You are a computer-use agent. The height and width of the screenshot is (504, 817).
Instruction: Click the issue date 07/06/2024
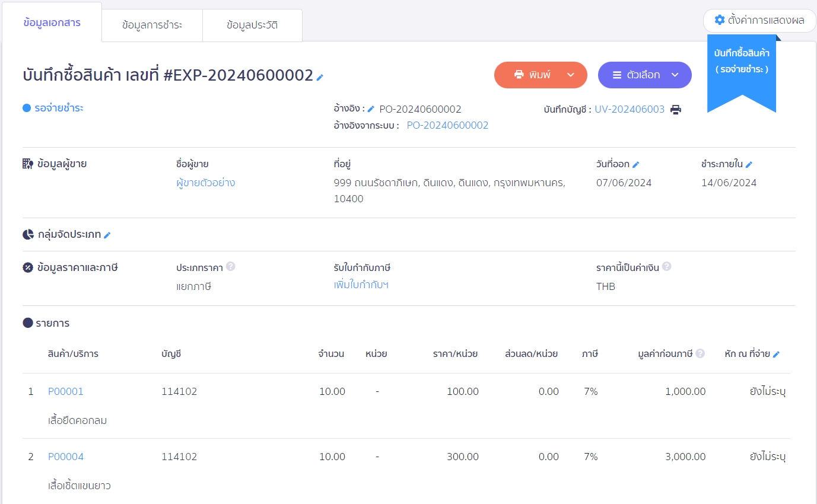[624, 183]
